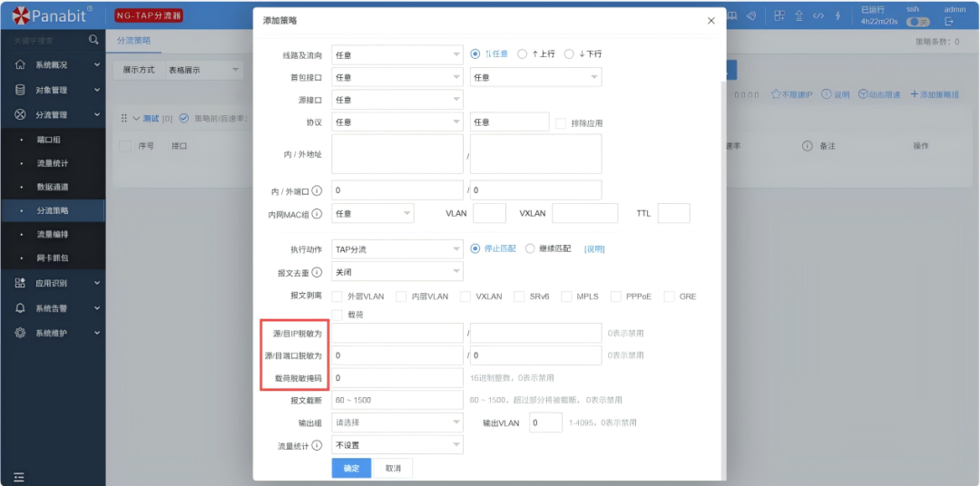The image size is (980, 486).
Task: Open the 展示方式 表格展示 dropdown
Action: click(204, 70)
